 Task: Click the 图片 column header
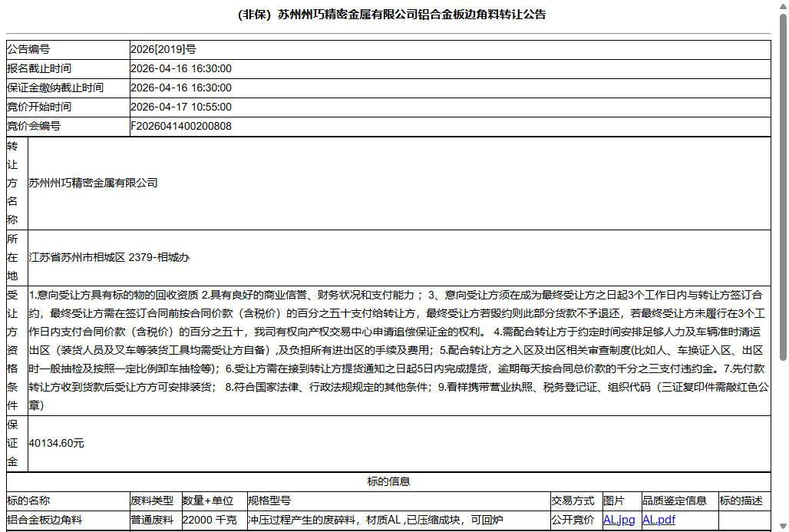[x=622, y=501]
